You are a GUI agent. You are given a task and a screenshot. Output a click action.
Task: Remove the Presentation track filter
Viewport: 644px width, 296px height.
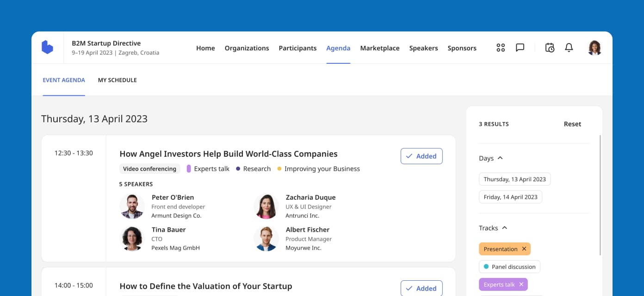524,249
